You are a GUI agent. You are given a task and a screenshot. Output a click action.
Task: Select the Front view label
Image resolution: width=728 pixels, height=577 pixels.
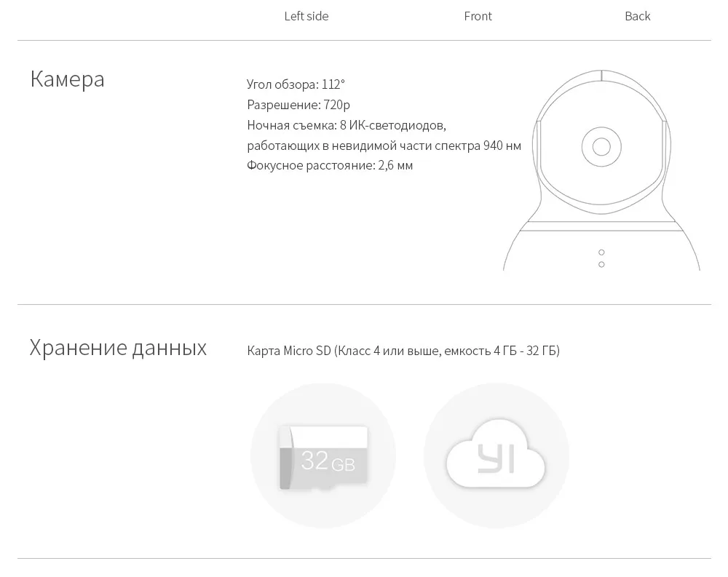478,16
